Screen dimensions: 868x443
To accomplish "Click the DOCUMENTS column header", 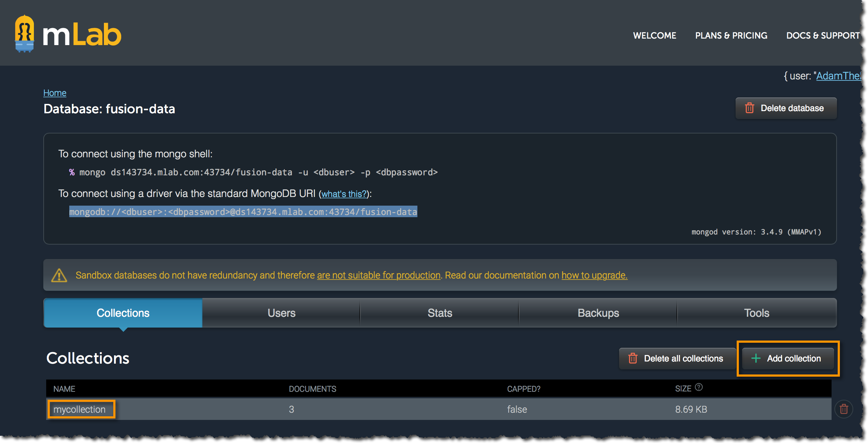I will click(312, 389).
